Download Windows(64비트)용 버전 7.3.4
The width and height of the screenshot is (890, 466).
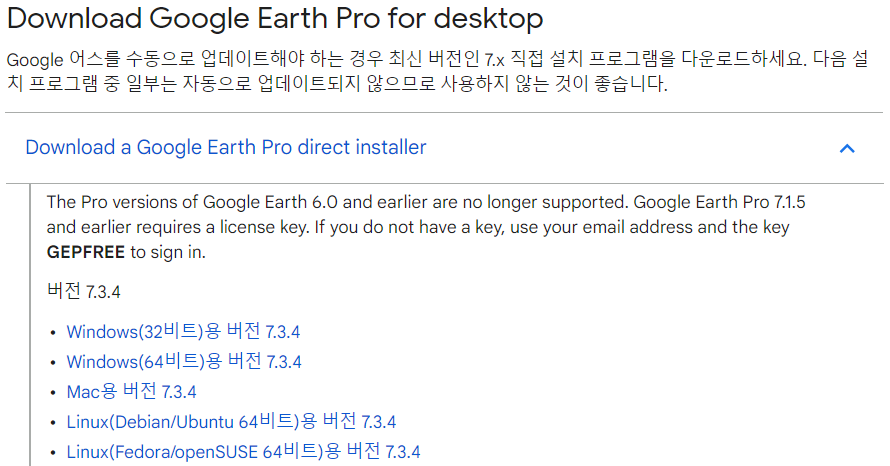click(184, 362)
